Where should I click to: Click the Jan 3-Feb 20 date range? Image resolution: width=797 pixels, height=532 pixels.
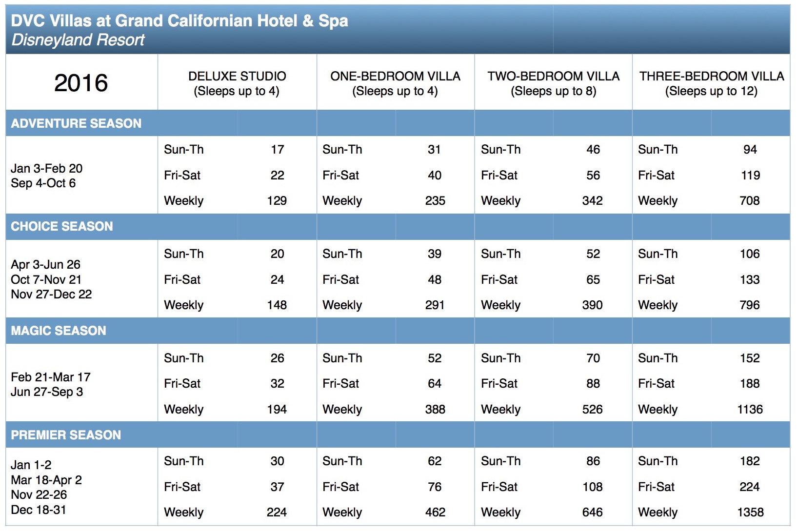47,168
